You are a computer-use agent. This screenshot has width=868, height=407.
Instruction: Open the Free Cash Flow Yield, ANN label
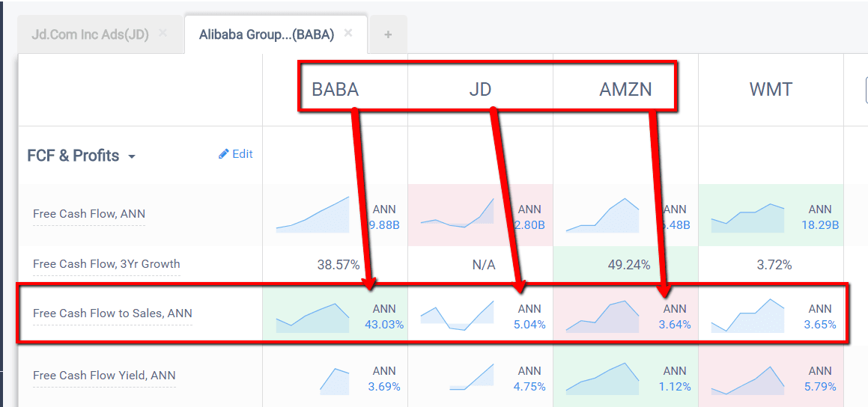(104, 376)
